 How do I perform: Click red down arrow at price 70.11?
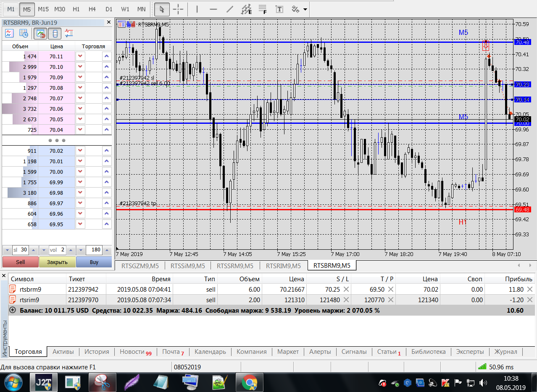coord(80,56)
